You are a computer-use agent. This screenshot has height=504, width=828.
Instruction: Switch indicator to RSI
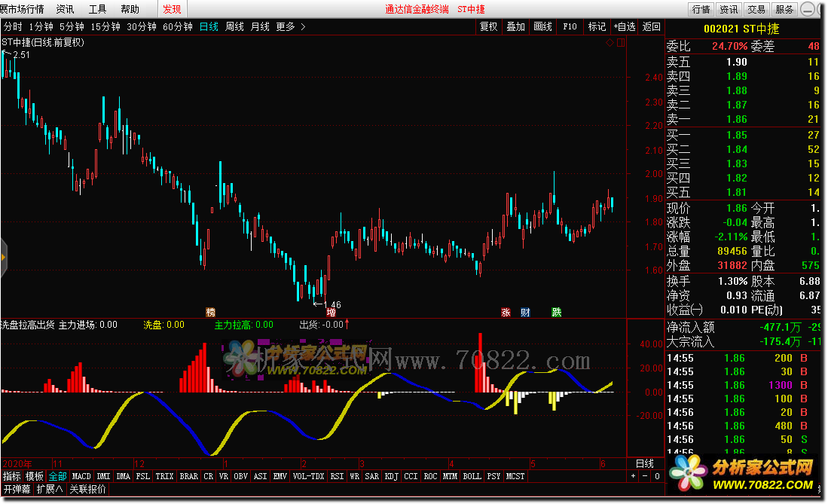point(337,476)
